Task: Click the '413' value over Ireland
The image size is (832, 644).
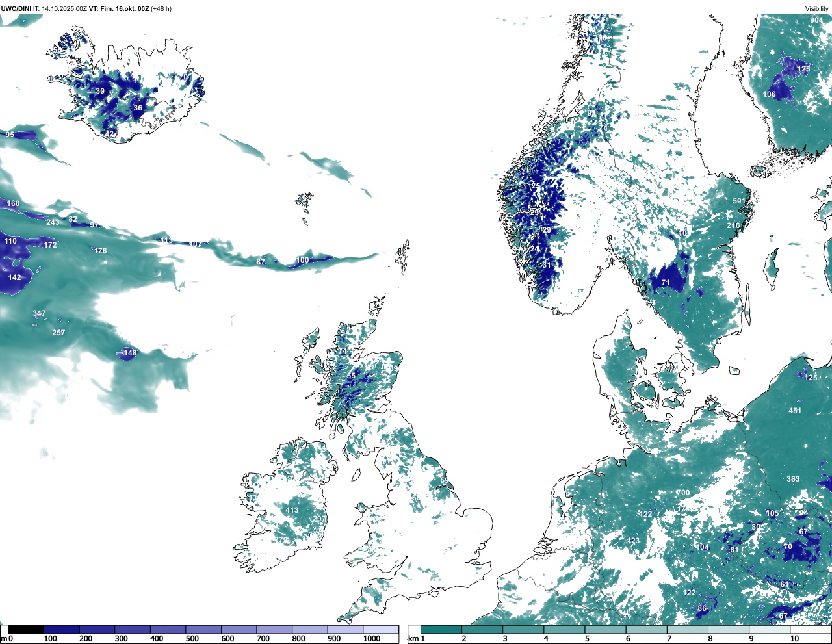Action: [292, 510]
